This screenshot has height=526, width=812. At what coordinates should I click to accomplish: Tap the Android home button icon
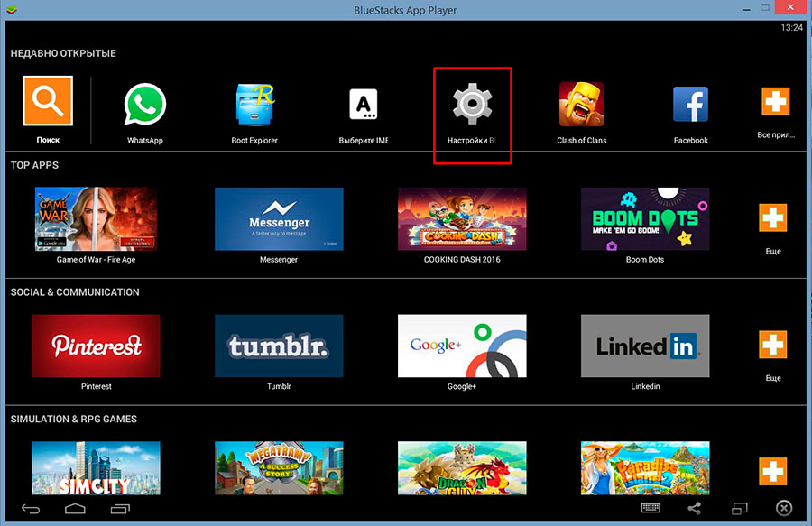(x=75, y=509)
